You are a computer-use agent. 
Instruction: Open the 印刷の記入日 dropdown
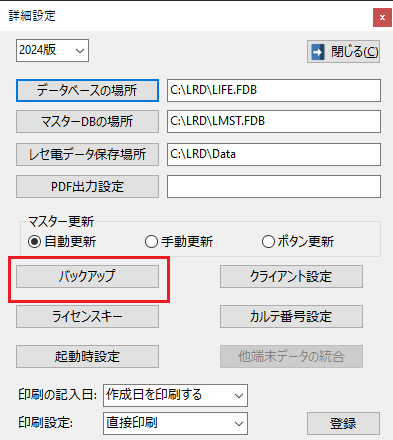pyautogui.click(x=175, y=395)
